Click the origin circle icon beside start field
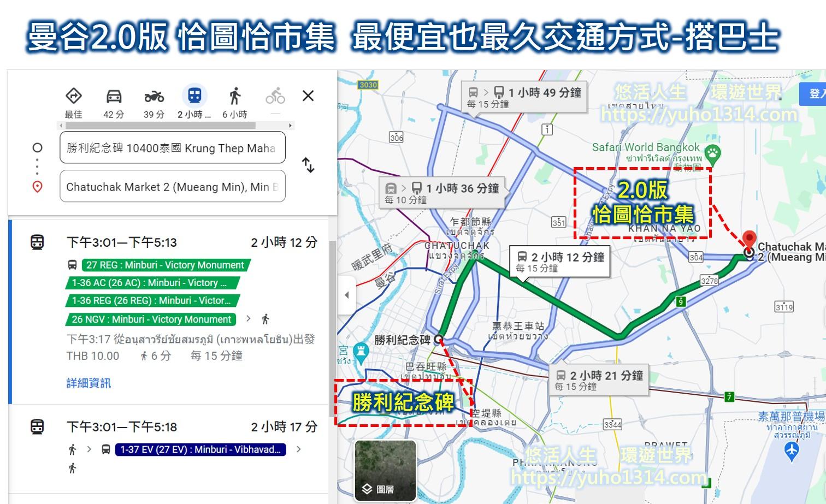This screenshot has width=826, height=504. pyautogui.click(x=37, y=147)
